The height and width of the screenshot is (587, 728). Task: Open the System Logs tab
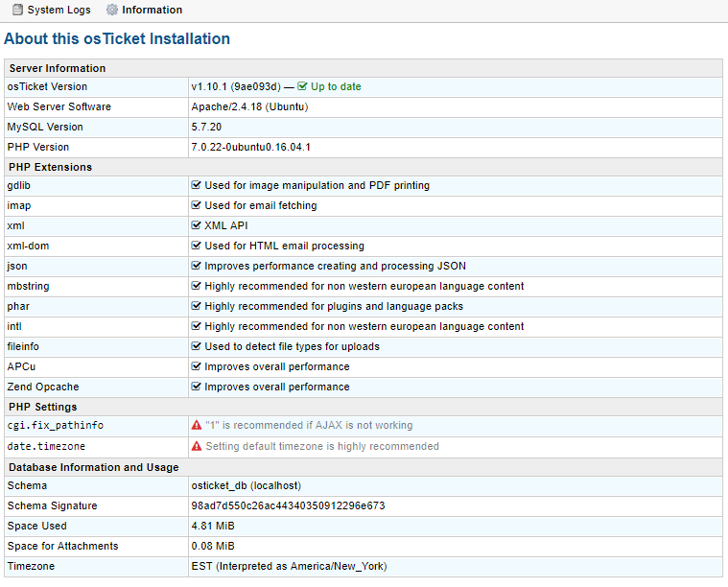click(x=51, y=10)
